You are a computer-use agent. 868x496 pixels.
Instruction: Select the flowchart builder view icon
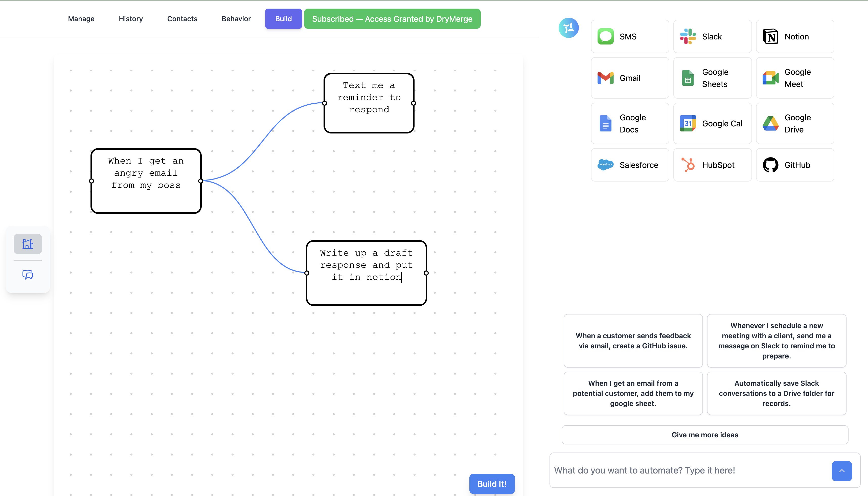tap(28, 244)
